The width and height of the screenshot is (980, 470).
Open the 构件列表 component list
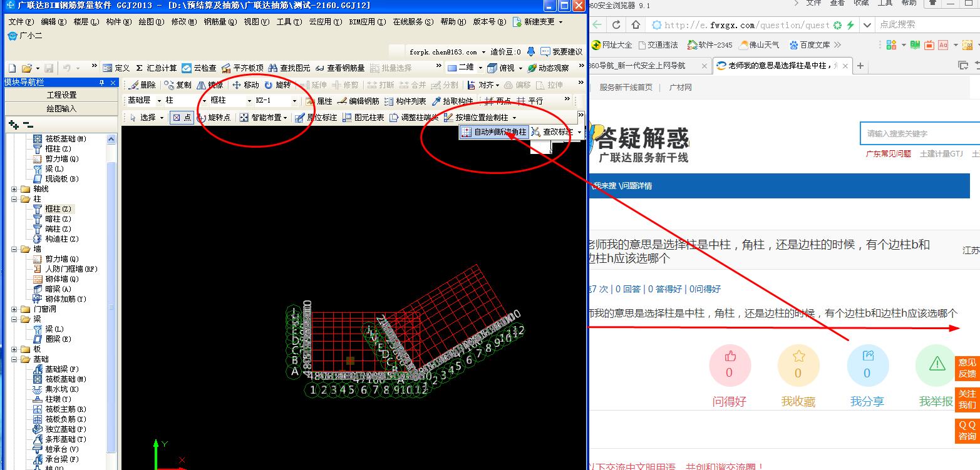pyautogui.click(x=405, y=101)
